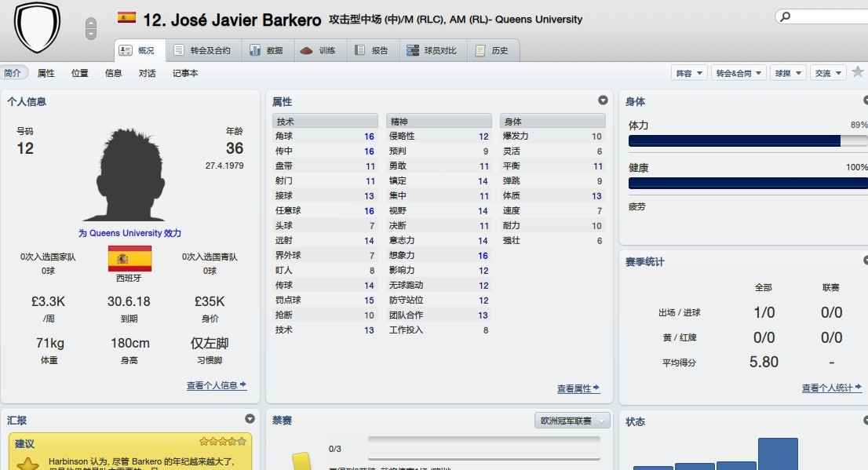Select the 记事本 sub-tab
This screenshot has width=868, height=470.
[185, 73]
